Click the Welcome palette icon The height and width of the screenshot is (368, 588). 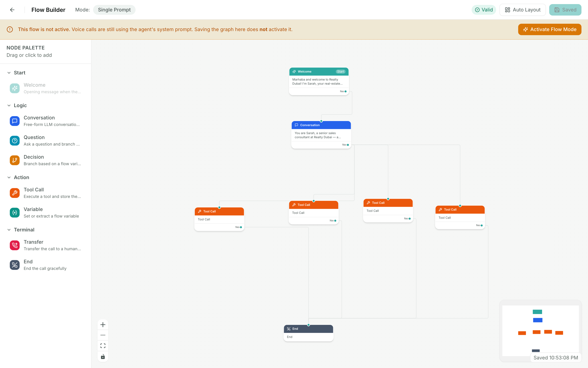(x=14, y=88)
